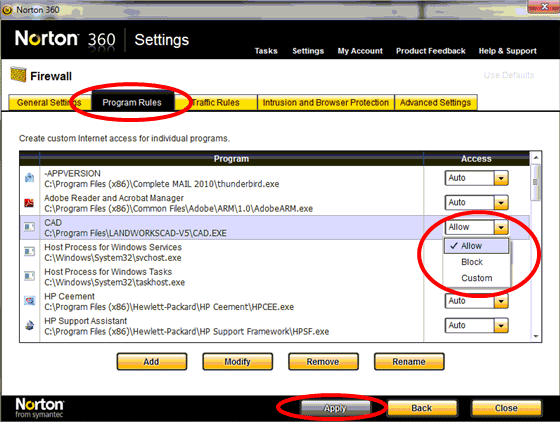Viewport: 560px width, 422px height.
Task: Open My Account
Action: coord(360,51)
